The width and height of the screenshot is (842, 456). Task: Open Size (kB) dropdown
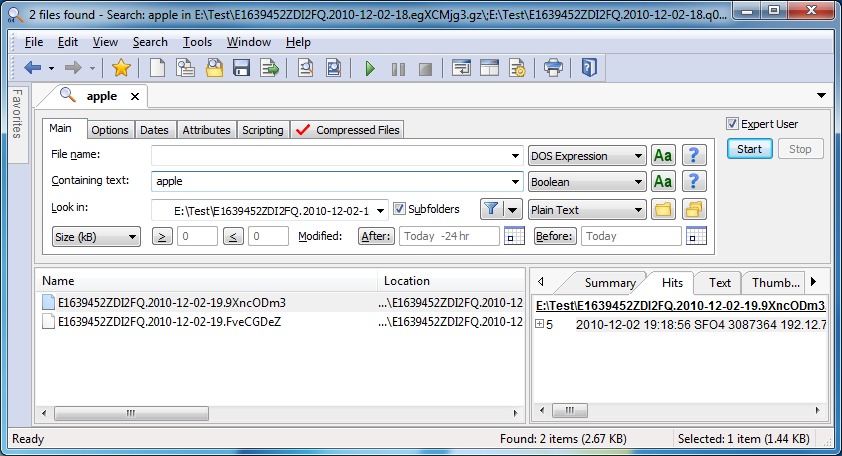[x=96, y=237]
